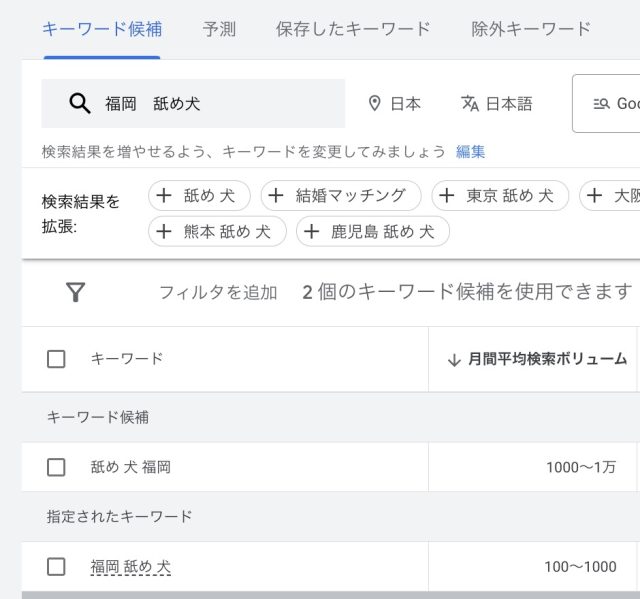Screen dimensions: 640x599
Task: Open the location setting 日本
Action: (394, 104)
